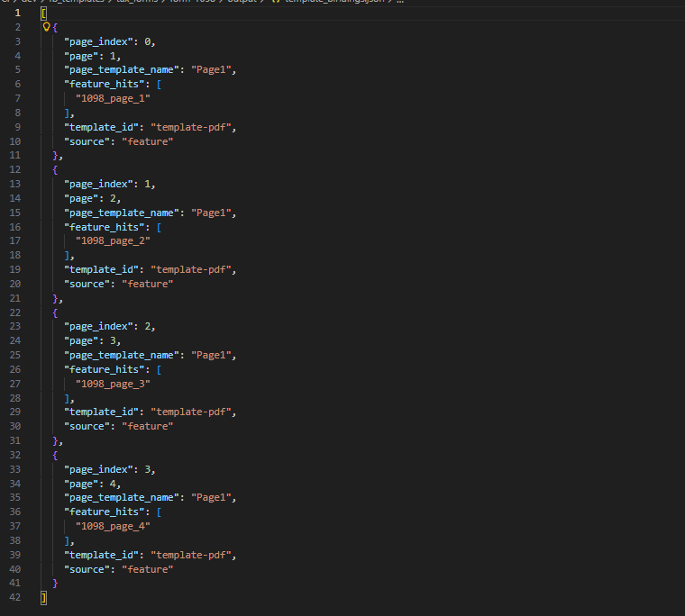Click the "feature_hits" key on line 36
This screenshot has width=685, height=616.
[105, 512]
